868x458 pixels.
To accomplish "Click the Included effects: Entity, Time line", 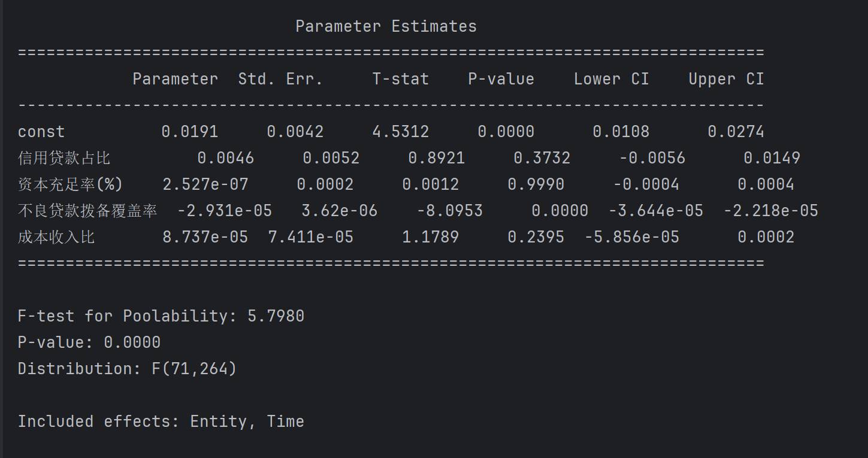I will click(161, 421).
